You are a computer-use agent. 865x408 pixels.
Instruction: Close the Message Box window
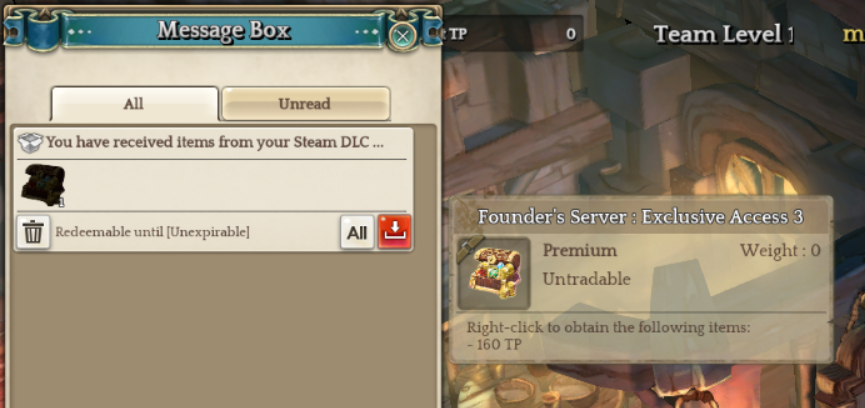tap(403, 36)
